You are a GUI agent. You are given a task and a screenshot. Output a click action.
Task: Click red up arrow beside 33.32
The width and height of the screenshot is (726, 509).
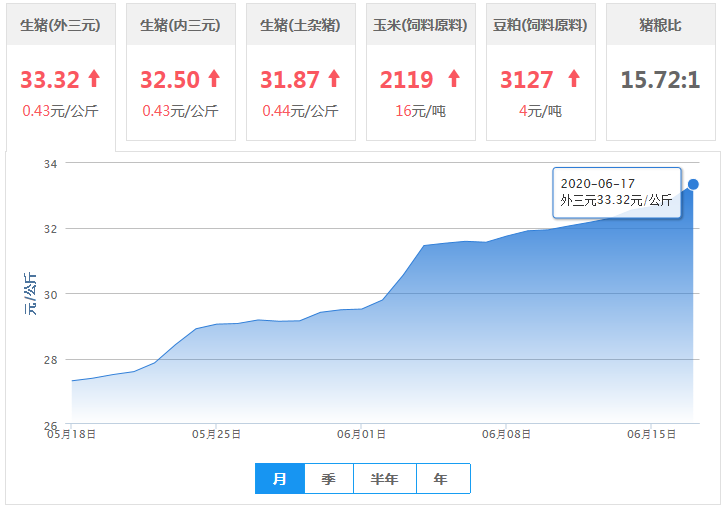[x=94, y=78]
